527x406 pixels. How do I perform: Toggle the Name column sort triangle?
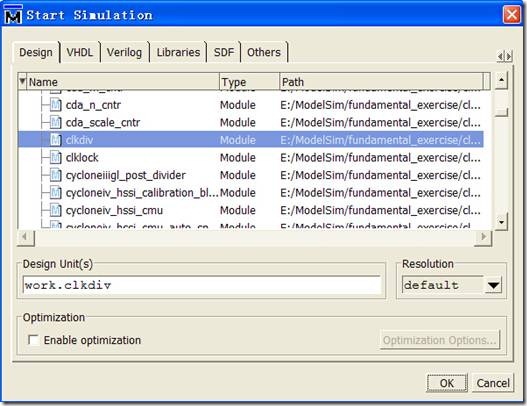click(x=22, y=81)
